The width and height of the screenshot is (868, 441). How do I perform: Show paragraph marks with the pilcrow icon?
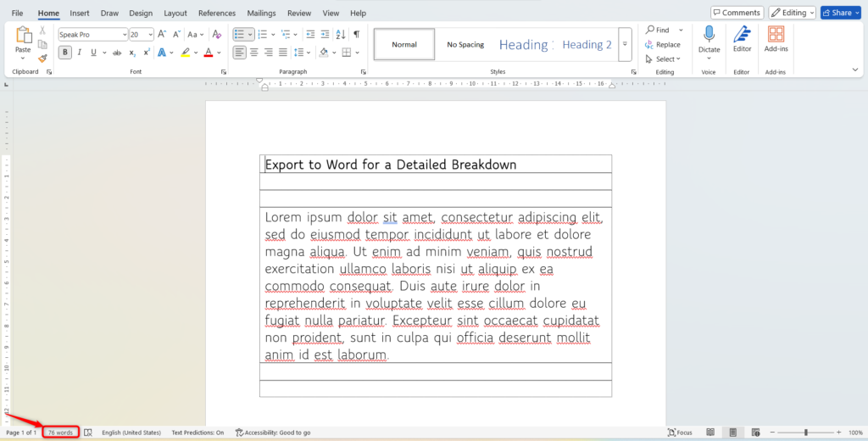[x=356, y=35]
